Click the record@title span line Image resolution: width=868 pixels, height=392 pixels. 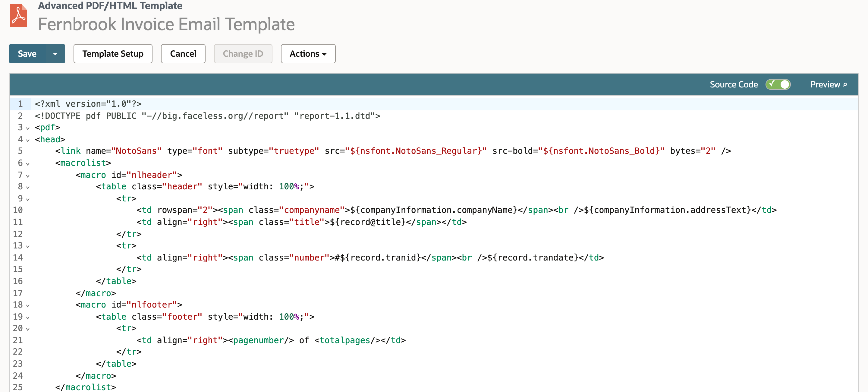(x=302, y=222)
